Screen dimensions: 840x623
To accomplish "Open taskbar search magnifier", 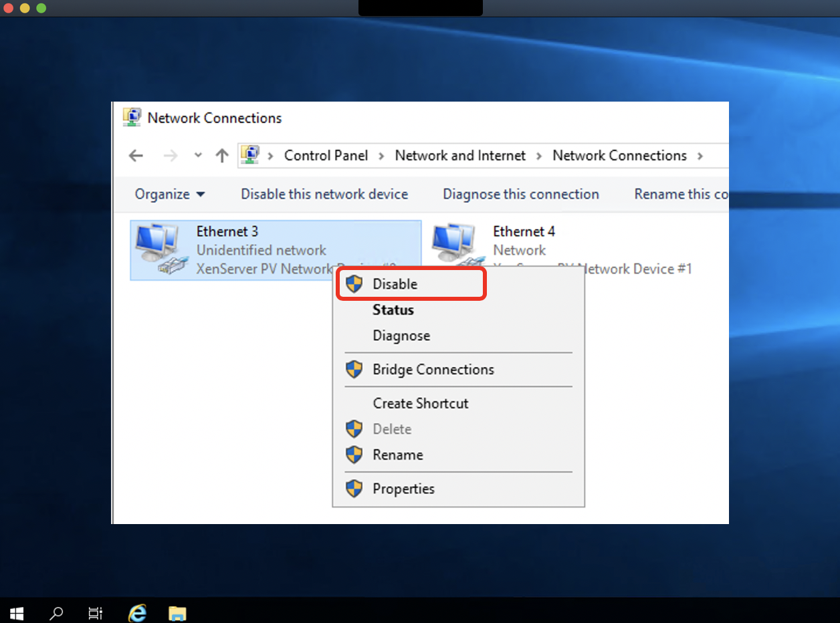I will (57, 612).
